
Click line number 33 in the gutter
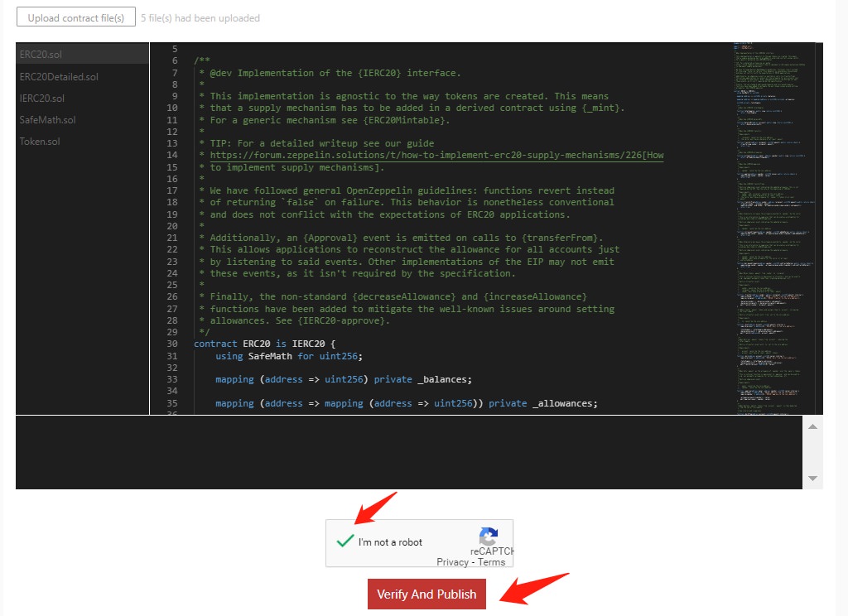point(171,379)
